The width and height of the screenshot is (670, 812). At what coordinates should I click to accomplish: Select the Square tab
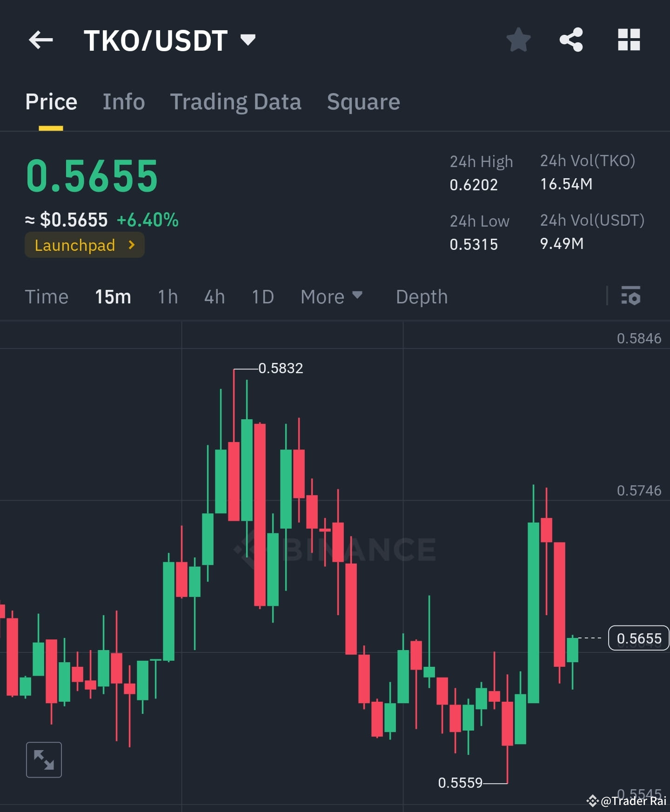point(363,101)
